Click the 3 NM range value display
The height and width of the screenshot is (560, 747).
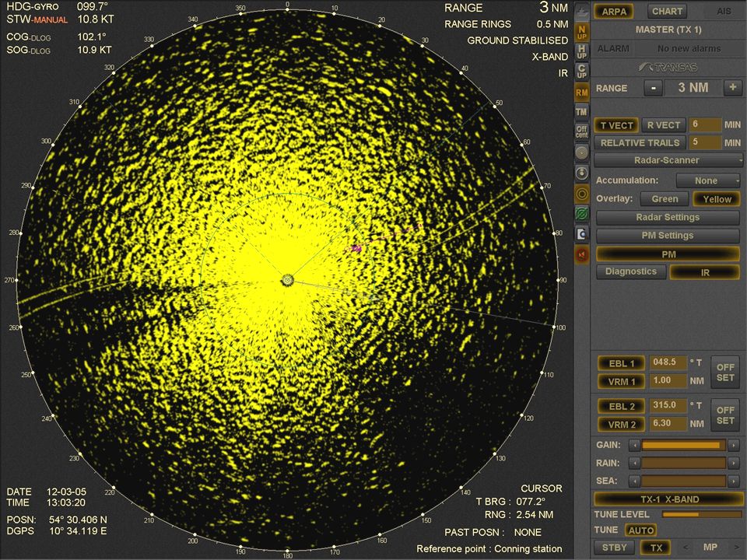[x=693, y=88]
